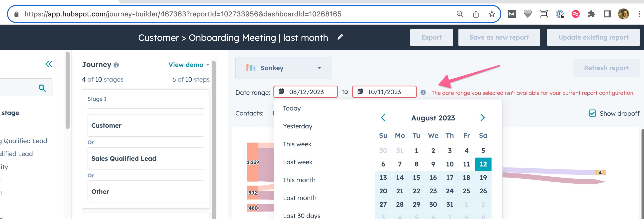Click the Sankey end node labeled 4
644x219 pixels.
600,173
